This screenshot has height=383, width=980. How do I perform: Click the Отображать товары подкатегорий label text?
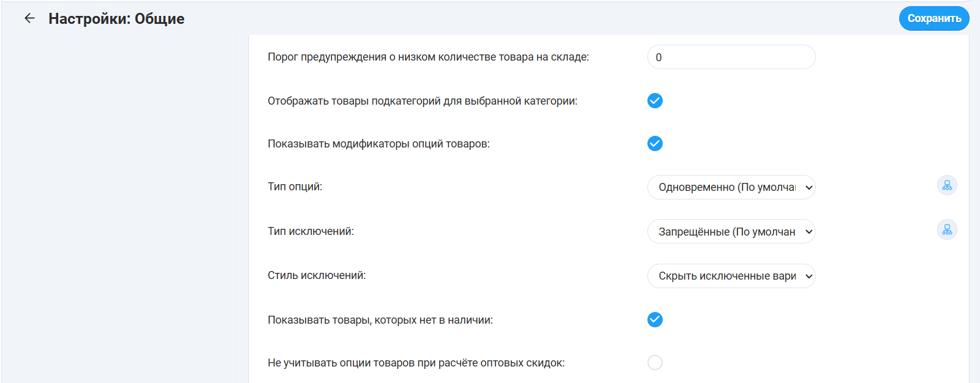click(422, 101)
